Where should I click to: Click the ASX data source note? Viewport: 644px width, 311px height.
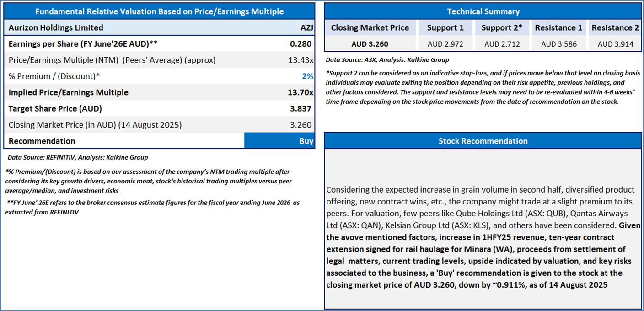(x=387, y=59)
